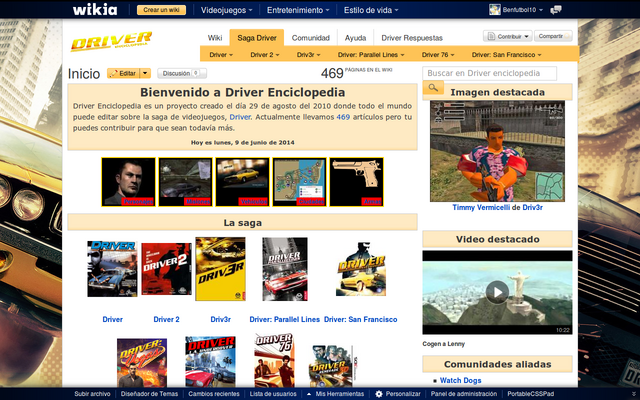The height and width of the screenshot is (400, 640).
Task: Open the Watch Dogs allied community link
Action: [x=460, y=380]
